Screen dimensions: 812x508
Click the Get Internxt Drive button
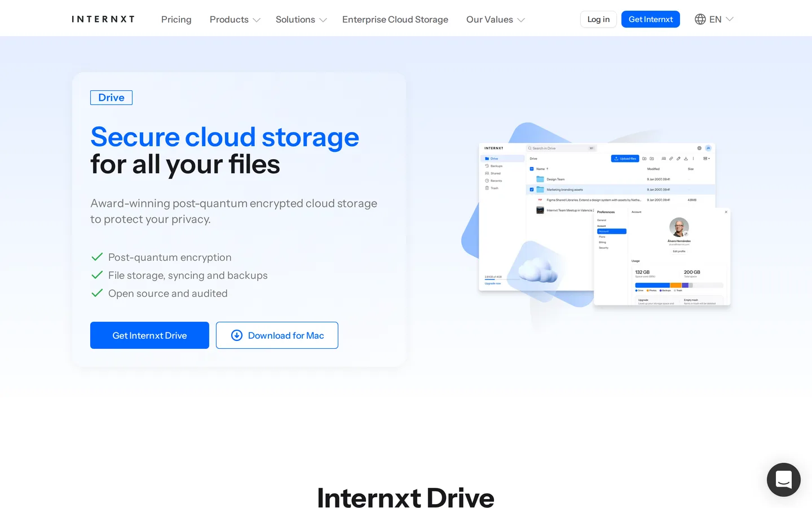[149, 335]
